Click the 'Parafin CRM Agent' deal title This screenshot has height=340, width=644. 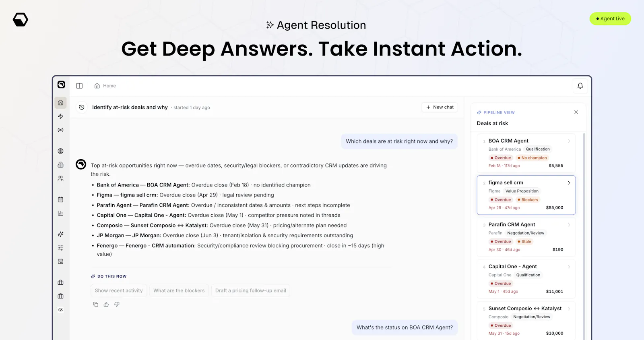point(512,224)
